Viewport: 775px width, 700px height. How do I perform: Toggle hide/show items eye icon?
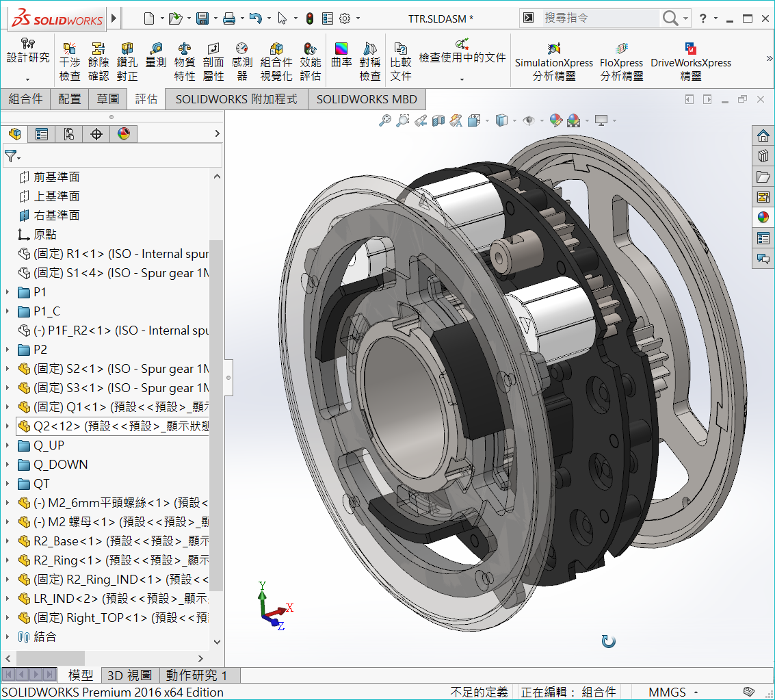(528, 120)
